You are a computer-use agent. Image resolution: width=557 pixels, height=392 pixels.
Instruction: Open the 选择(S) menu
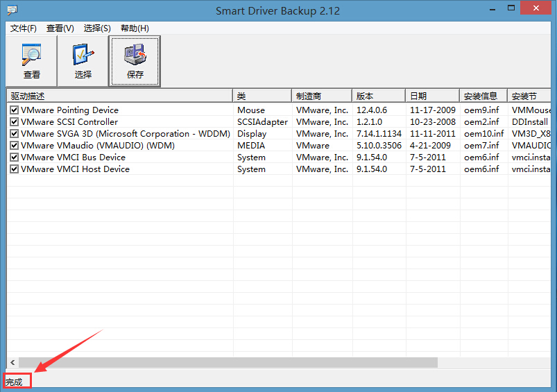[97, 28]
